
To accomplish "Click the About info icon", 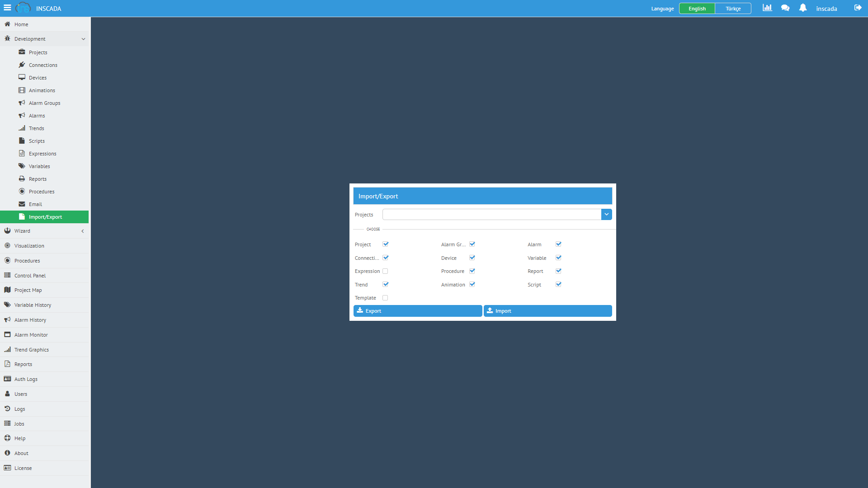I will (x=7, y=453).
